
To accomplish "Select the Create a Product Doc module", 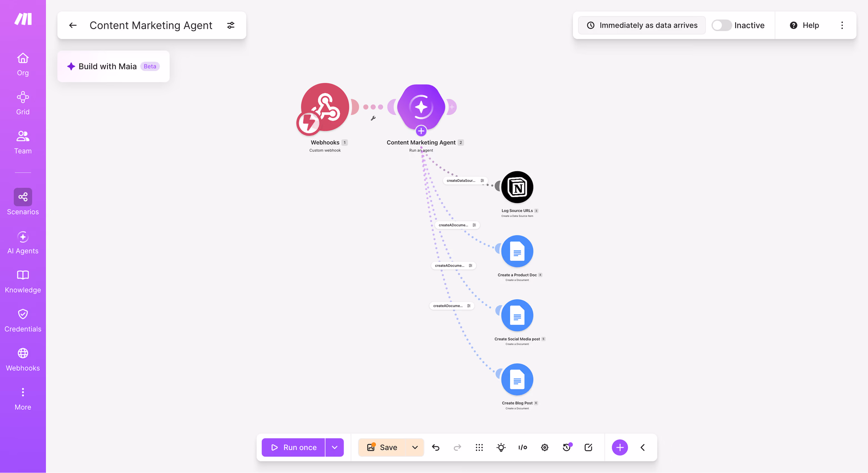I will click(517, 251).
